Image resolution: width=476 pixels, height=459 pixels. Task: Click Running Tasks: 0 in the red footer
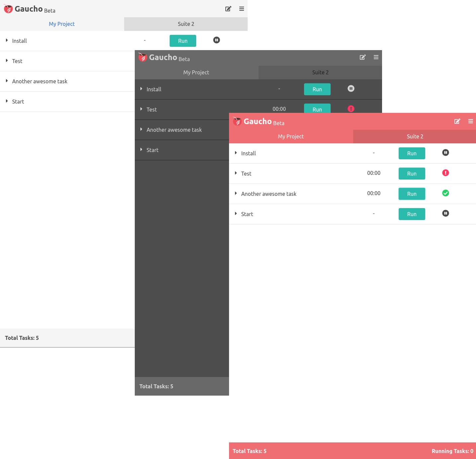pos(452,451)
